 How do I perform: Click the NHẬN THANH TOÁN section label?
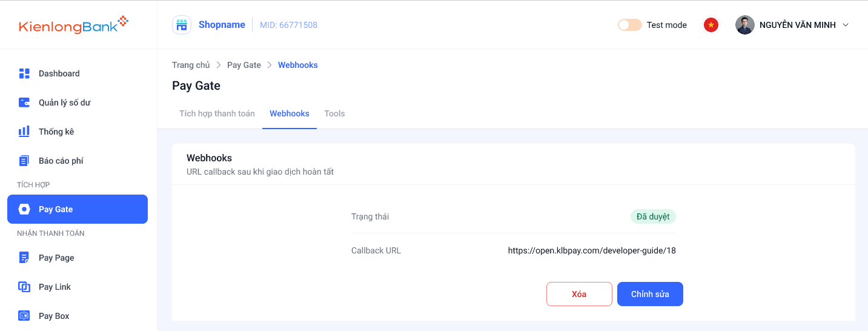[51, 233]
